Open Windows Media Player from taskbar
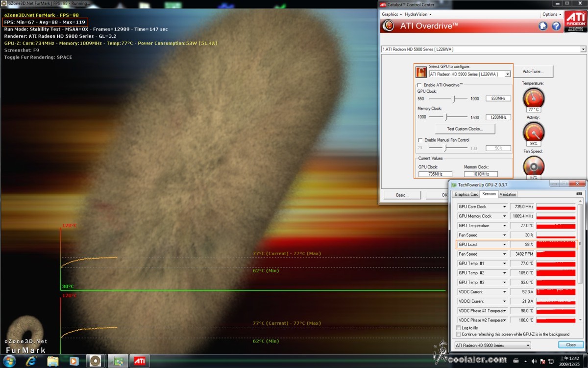This screenshot has height=368, width=588. pyautogui.click(x=73, y=361)
